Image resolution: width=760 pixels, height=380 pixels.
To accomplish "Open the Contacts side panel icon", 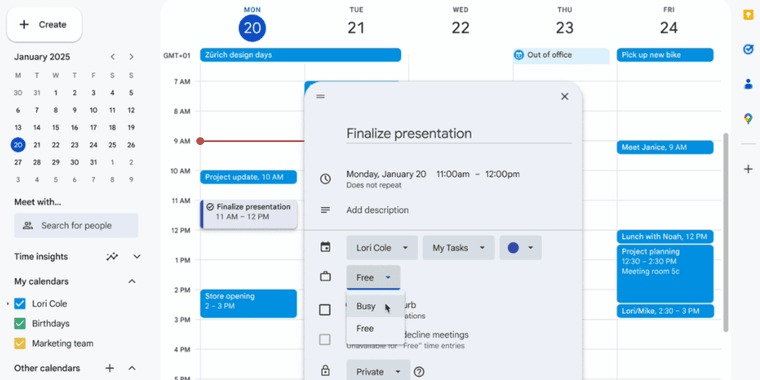I will (x=748, y=84).
